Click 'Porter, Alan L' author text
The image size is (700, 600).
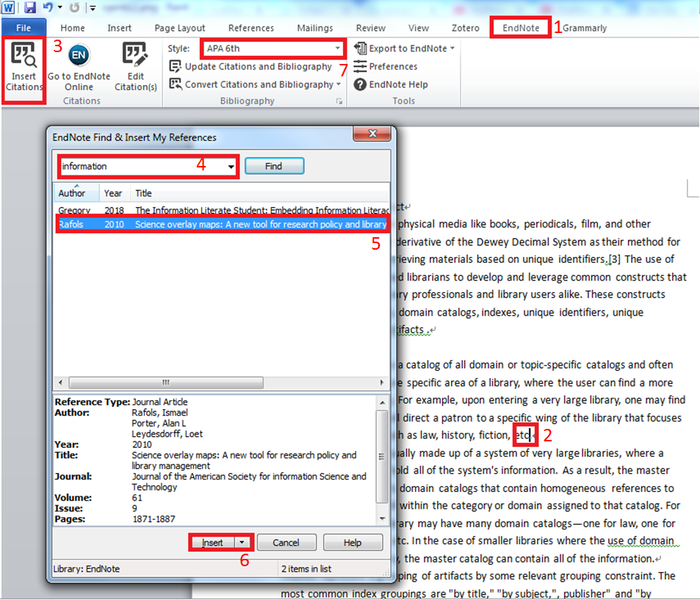(159, 423)
